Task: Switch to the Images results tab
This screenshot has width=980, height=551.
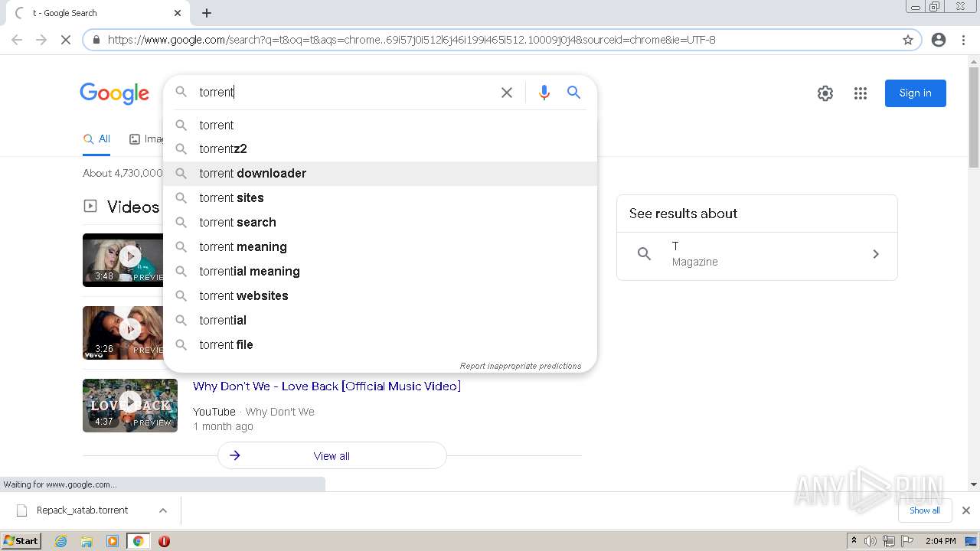Action: pyautogui.click(x=145, y=139)
